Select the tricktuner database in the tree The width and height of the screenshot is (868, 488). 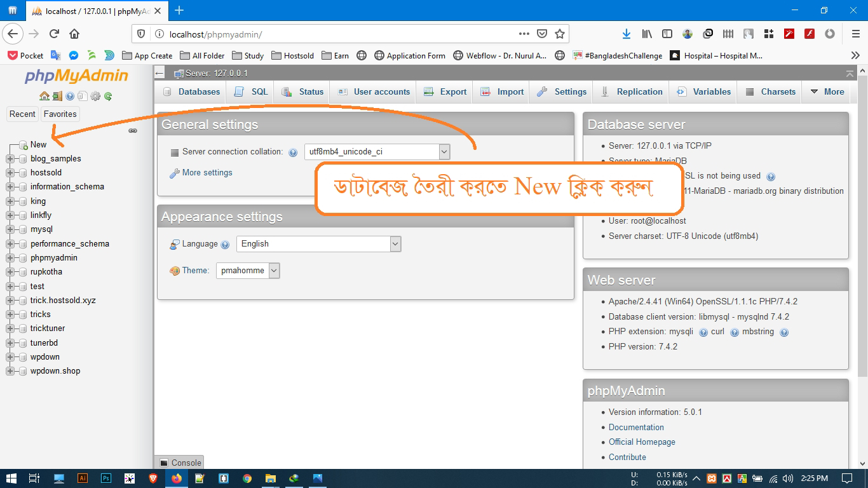[48, 329]
